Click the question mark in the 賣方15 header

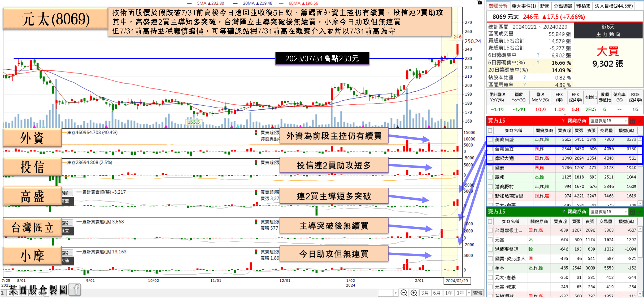[563, 212]
